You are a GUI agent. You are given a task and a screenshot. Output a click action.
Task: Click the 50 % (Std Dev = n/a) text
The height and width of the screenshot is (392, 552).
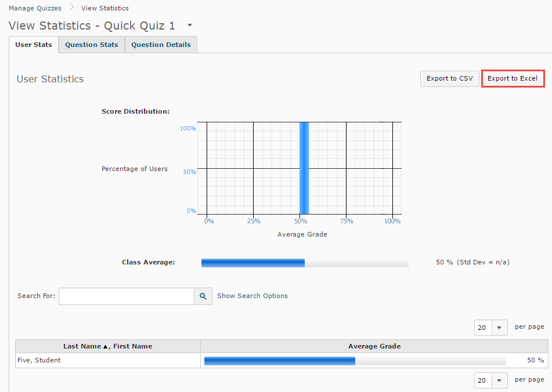pyautogui.click(x=473, y=262)
